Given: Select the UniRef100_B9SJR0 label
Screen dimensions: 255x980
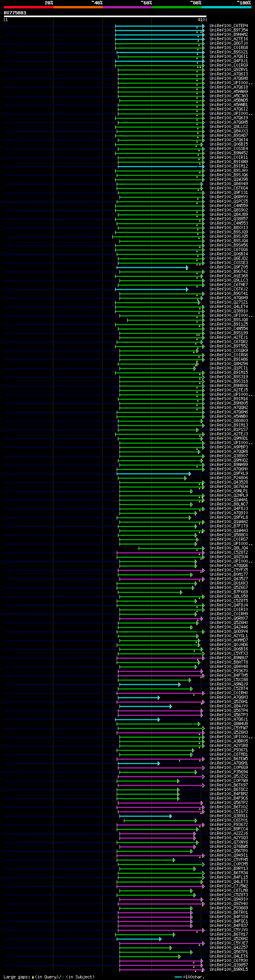Looking at the screenshot, I should click(x=229, y=171).
